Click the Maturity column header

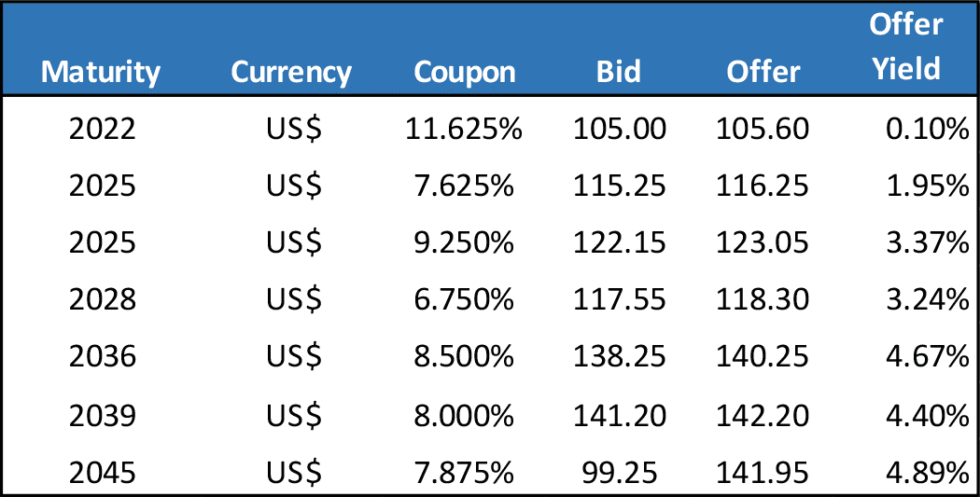(101, 72)
